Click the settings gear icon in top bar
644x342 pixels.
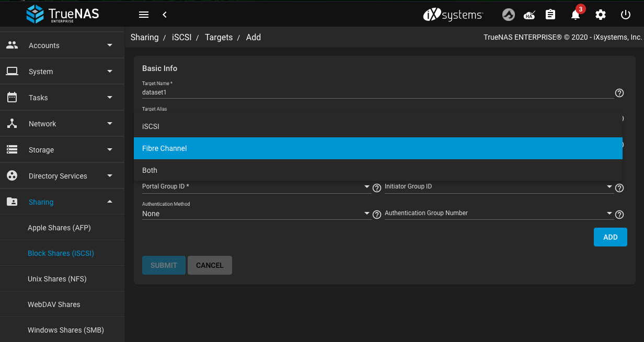point(601,15)
